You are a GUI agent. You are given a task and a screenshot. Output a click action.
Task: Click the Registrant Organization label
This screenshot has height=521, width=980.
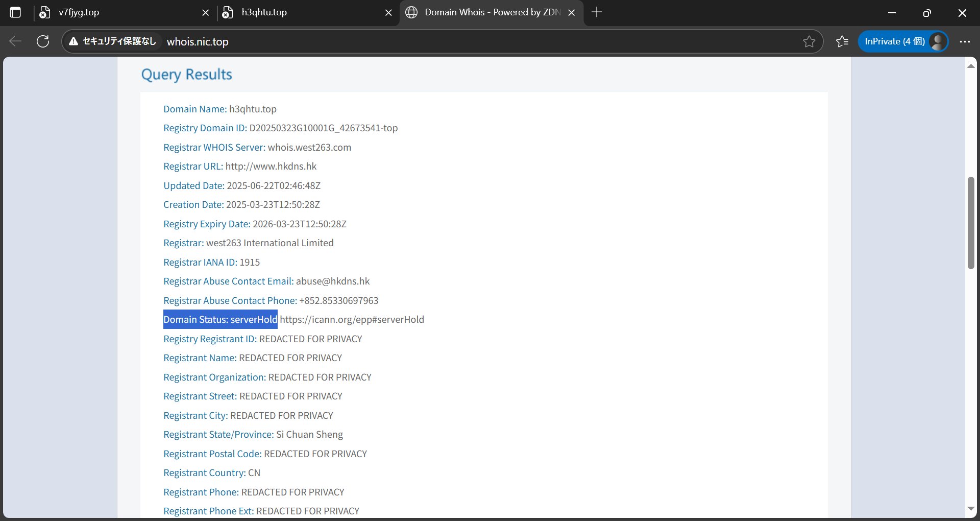214,377
